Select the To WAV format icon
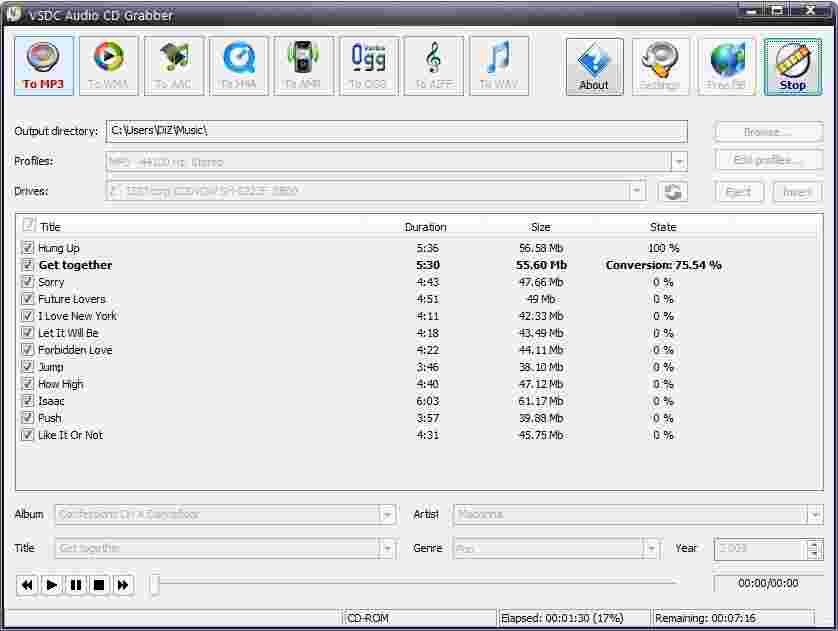This screenshot has width=838, height=631. point(498,66)
